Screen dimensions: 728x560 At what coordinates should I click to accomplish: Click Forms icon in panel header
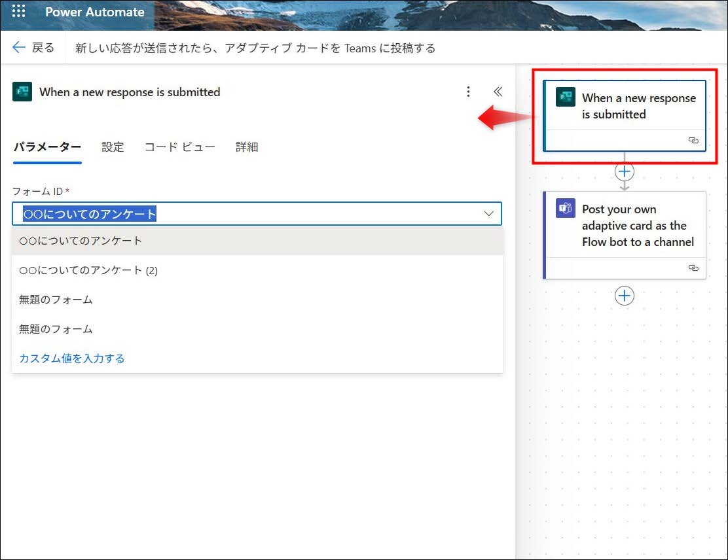tap(22, 92)
